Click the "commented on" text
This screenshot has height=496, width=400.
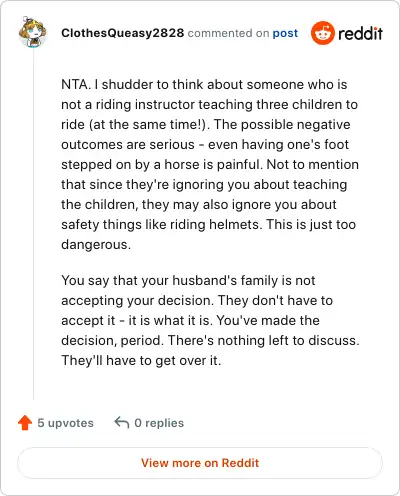(228, 33)
